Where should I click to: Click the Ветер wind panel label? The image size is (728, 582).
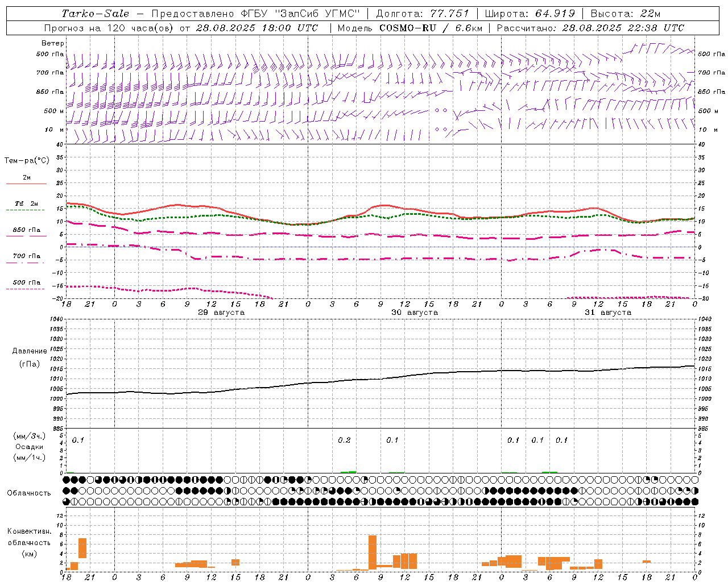(53, 43)
